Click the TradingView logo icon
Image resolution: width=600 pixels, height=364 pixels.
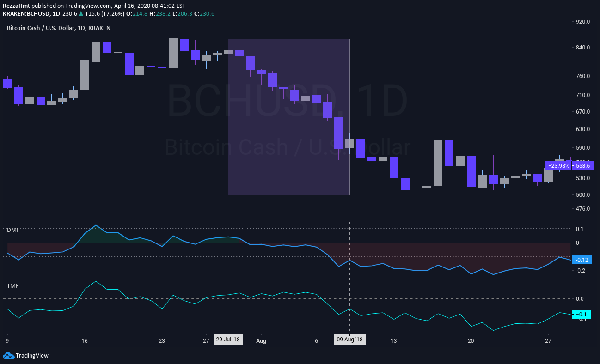(8, 355)
